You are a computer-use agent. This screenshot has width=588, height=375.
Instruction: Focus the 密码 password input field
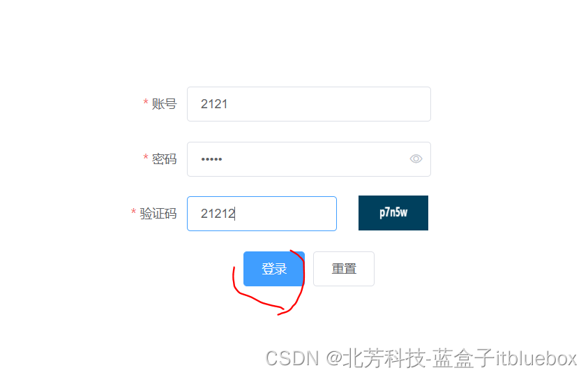tap(308, 159)
